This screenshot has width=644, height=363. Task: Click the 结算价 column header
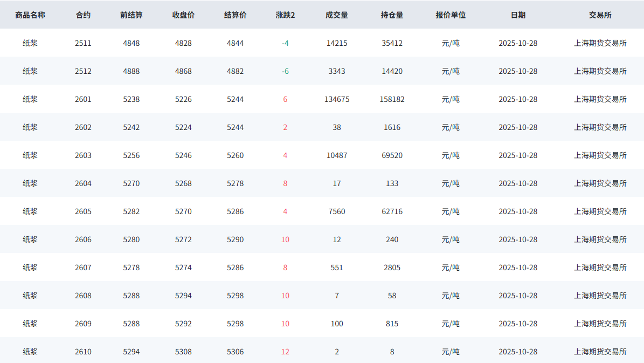[x=235, y=15]
